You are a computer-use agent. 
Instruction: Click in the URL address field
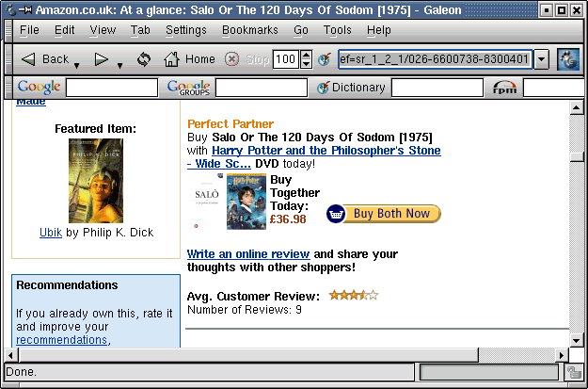[x=435, y=59]
